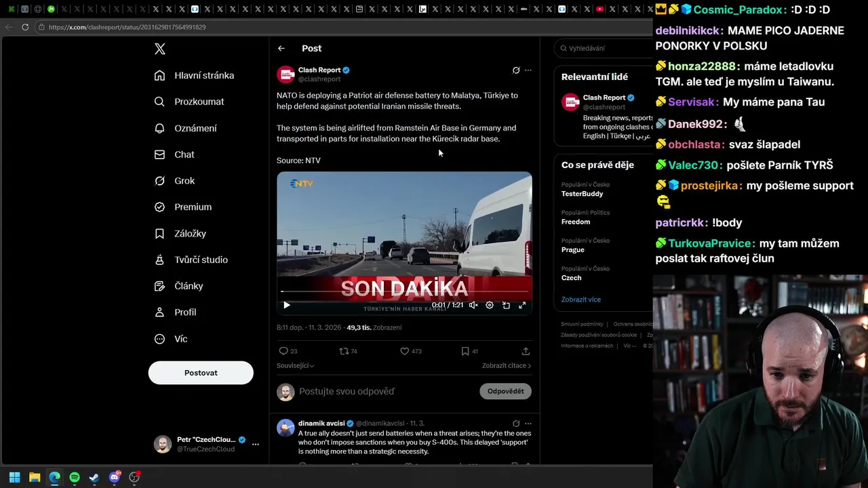Click the share icon on post
Screen dimensions: 868x488
pyautogui.click(x=526, y=351)
